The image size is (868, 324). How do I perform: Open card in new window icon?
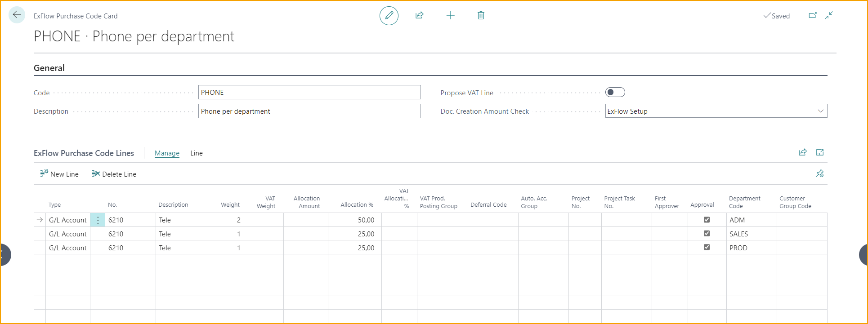point(813,15)
